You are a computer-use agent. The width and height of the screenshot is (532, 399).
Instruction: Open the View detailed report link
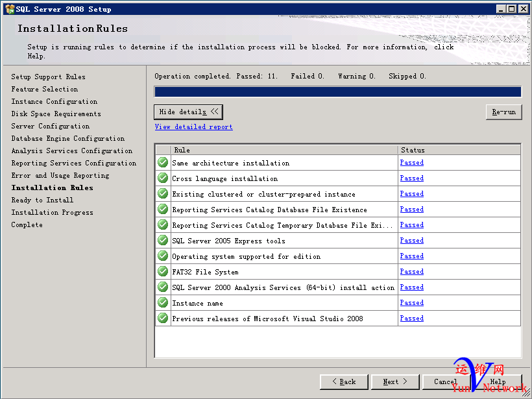[194, 127]
